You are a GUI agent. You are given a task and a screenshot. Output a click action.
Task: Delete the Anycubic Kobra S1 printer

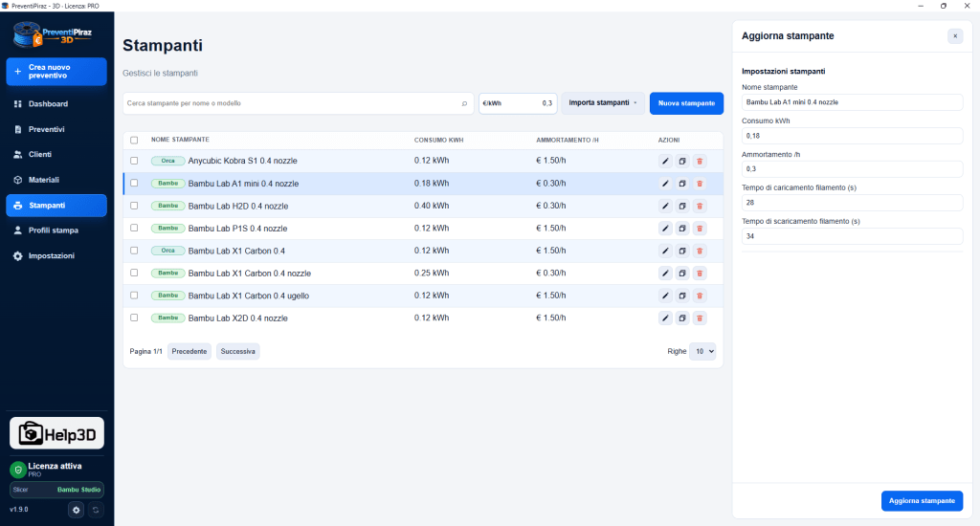(x=700, y=162)
